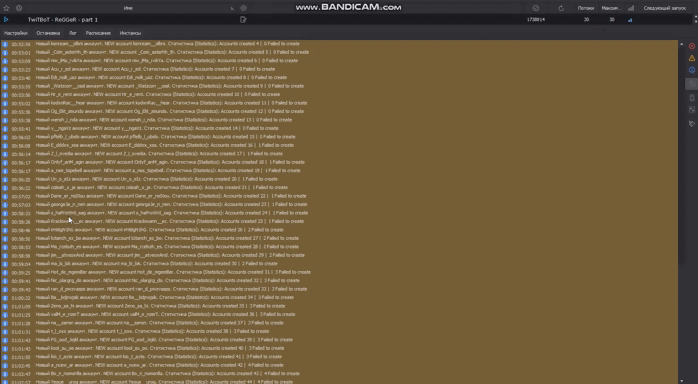Open the project edit icon beside TwiTBoT row
Image resolution: width=698 pixels, height=384 pixels.
243,20
